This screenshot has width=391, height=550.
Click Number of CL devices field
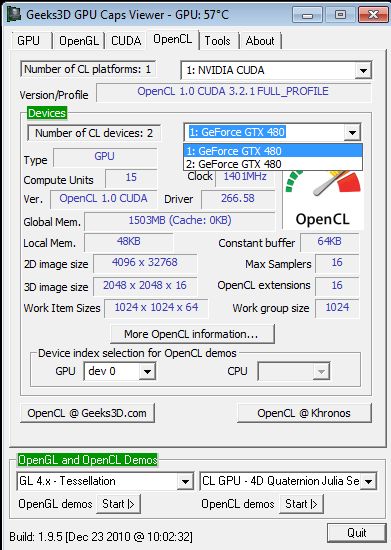[x=94, y=133]
